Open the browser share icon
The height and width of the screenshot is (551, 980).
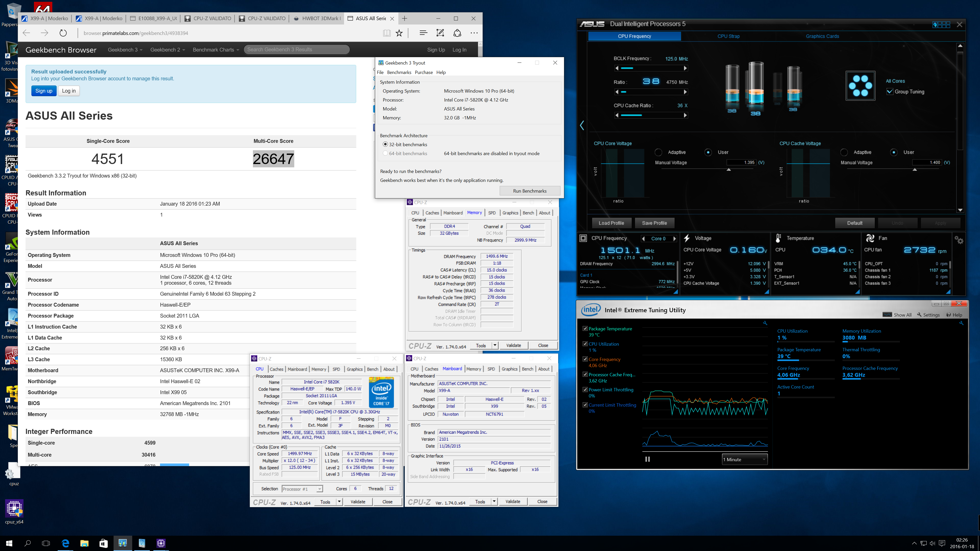(457, 33)
